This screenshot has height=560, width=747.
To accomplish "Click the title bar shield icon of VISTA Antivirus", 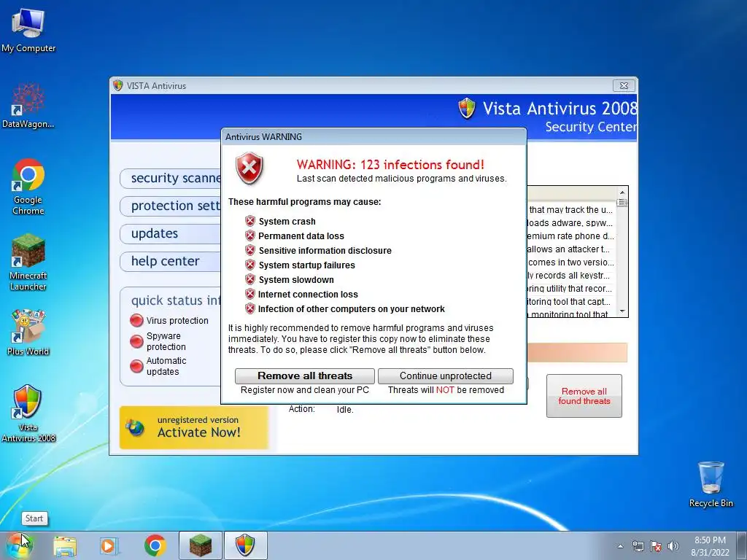I will pos(117,86).
